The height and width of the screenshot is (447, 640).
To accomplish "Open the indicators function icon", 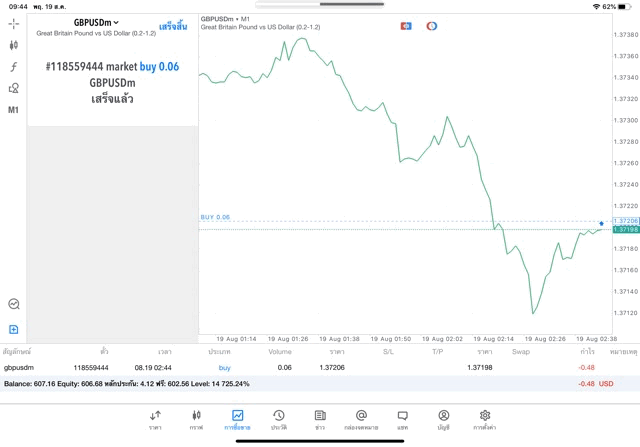I will [x=13, y=67].
